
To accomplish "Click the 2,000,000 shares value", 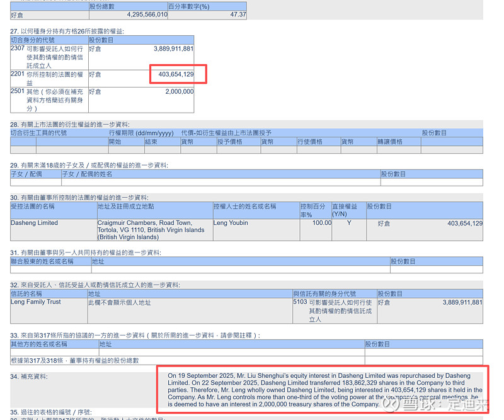I will (180, 91).
